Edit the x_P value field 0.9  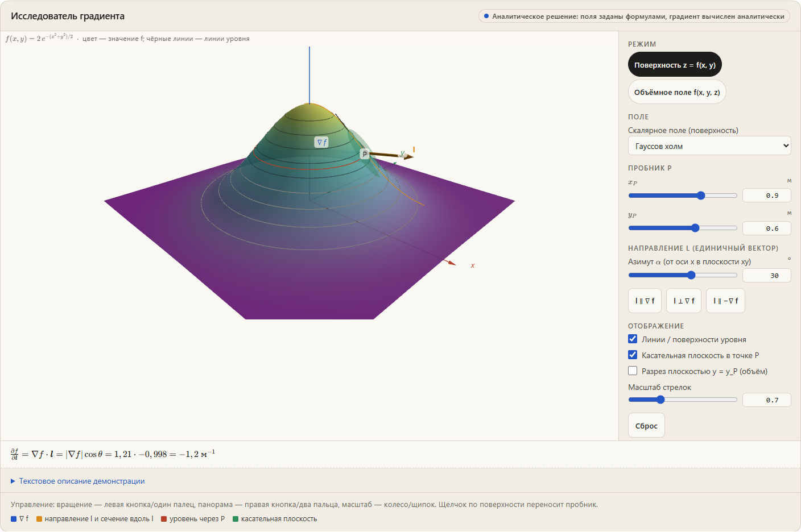767,196
